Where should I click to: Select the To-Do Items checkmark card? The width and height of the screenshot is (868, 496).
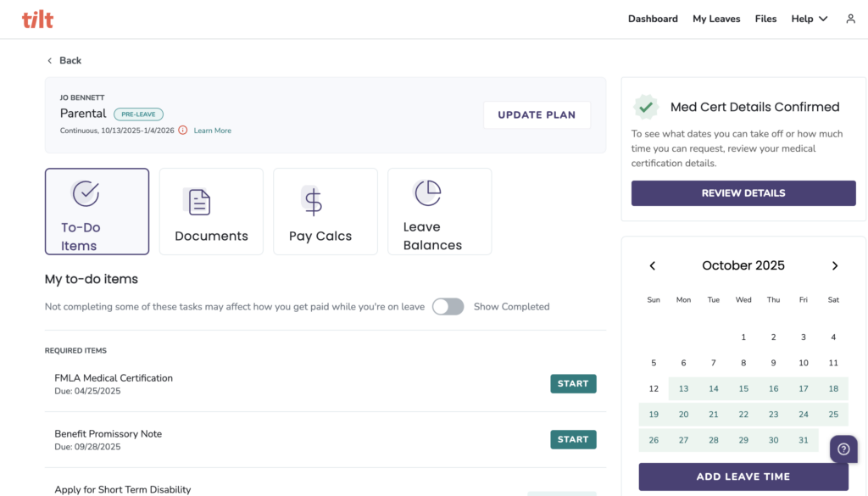pyautogui.click(x=97, y=211)
